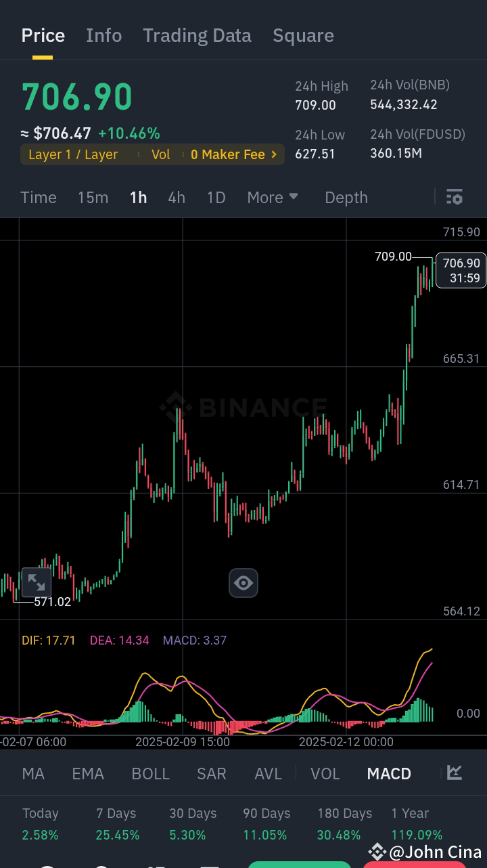Tap the 2025-02-12 00:00 time axis label
This screenshot has height=868, width=487.
(346, 741)
